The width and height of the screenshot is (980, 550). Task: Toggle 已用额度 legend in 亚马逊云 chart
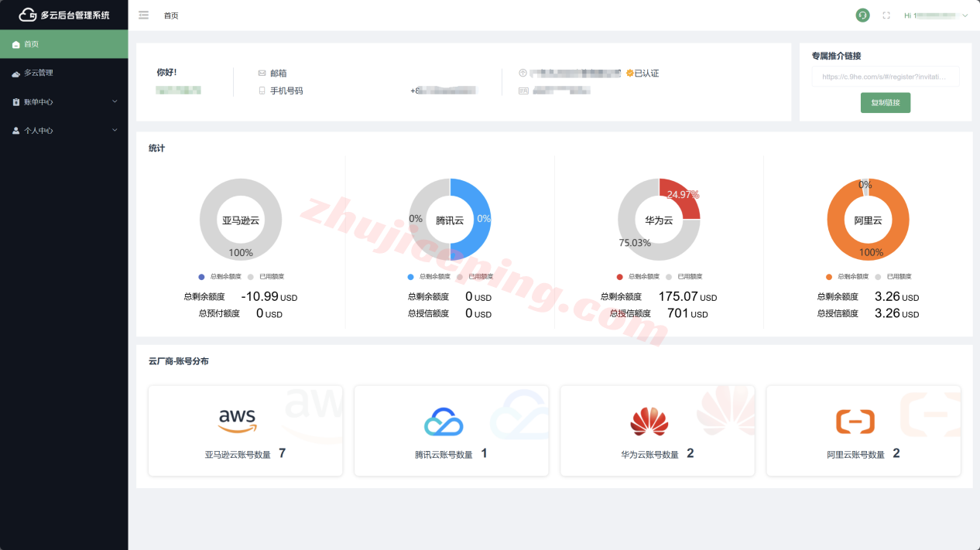266,276
